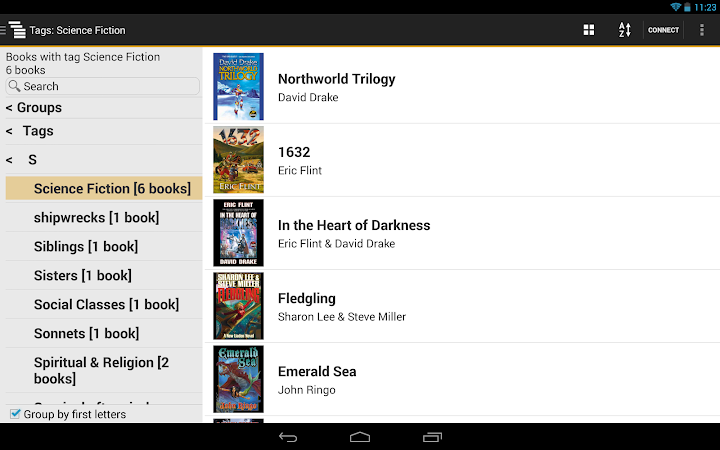The height and width of the screenshot is (450, 720).
Task: Switch to grid view layout
Action: [x=589, y=30]
